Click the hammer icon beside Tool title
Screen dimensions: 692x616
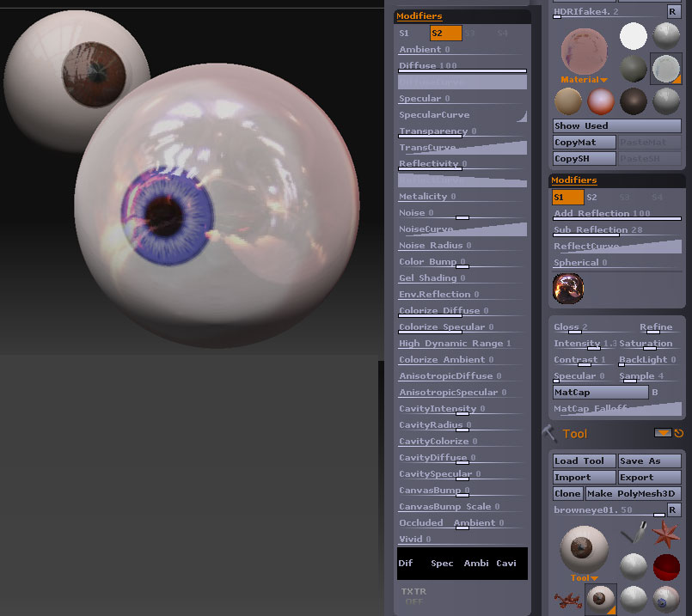tap(549, 434)
